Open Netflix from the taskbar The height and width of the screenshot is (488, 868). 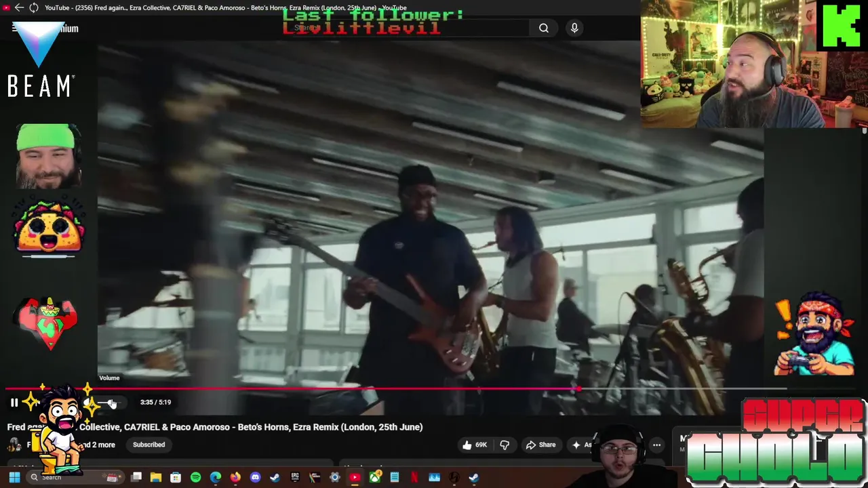pyautogui.click(x=414, y=477)
